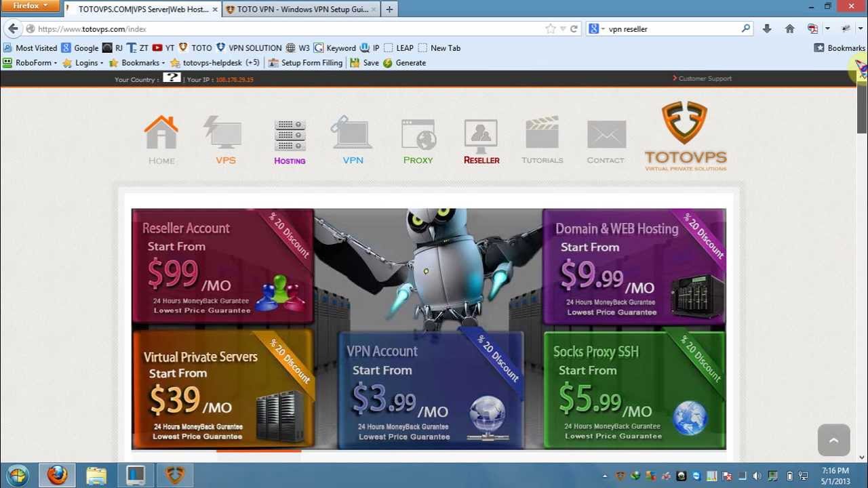
Task: Click the Save RoboForm toolbar button
Action: [x=365, y=62]
